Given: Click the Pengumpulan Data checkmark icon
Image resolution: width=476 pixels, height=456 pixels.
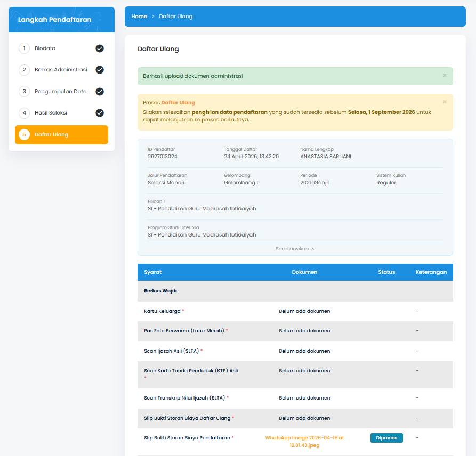Looking at the screenshot, I should pyautogui.click(x=100, y=92).
